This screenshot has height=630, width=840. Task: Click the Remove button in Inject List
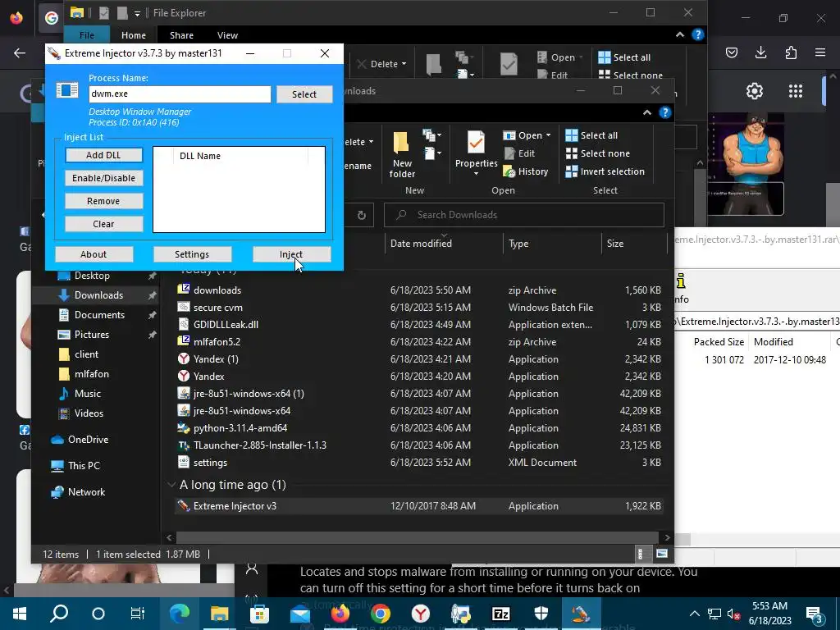[104, 201]
